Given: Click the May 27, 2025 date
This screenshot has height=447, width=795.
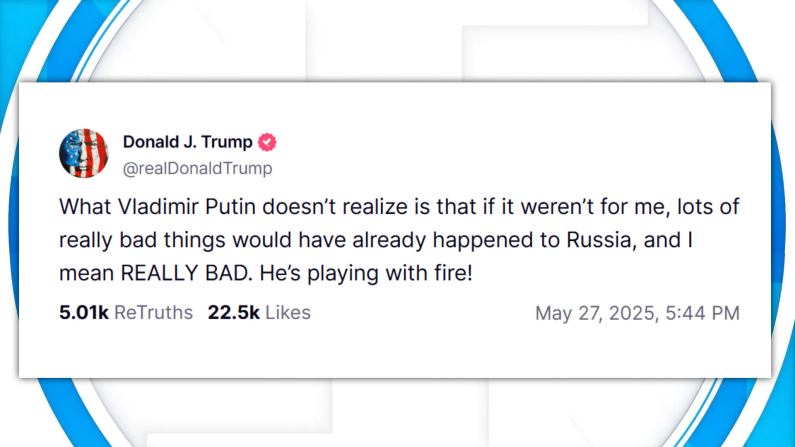Looking at the screenshot, I should point(595,314).
